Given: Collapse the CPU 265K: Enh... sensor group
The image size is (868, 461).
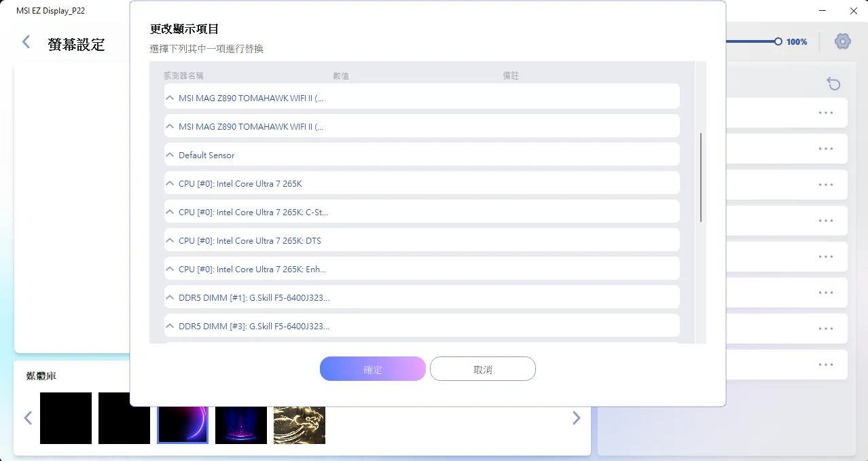Looking at the screenshot, I should click(170, 269).
